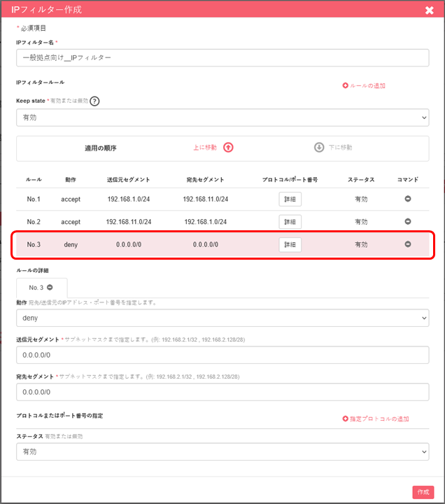445x504 pixels.
Task: Click the 上に移動 up arrow icon
Action: tap(228, 148)
